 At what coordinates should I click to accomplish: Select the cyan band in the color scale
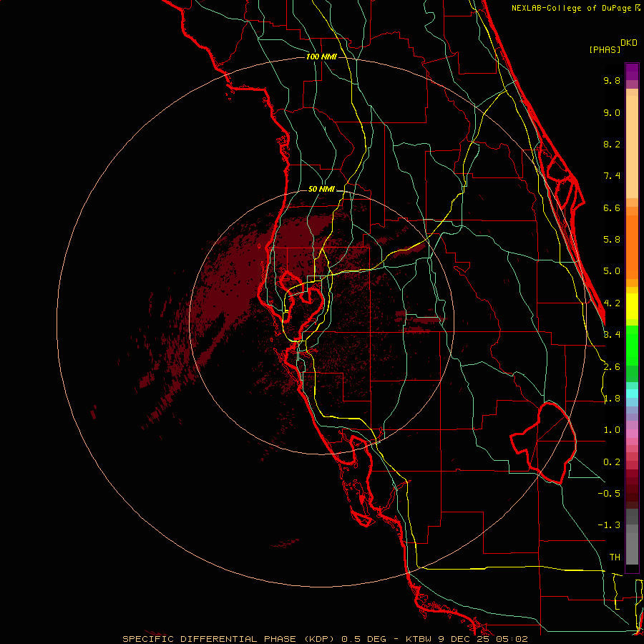(x=632, y=394)
